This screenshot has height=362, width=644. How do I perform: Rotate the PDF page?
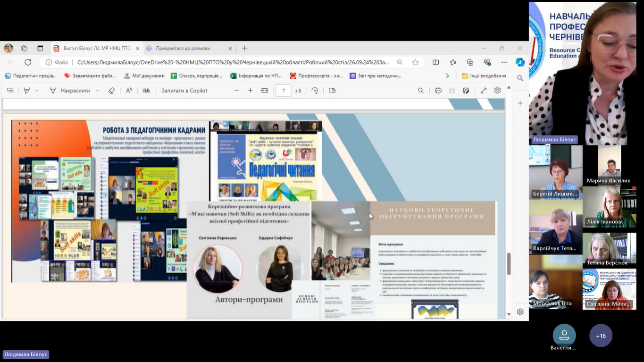(x=315, y=91)
